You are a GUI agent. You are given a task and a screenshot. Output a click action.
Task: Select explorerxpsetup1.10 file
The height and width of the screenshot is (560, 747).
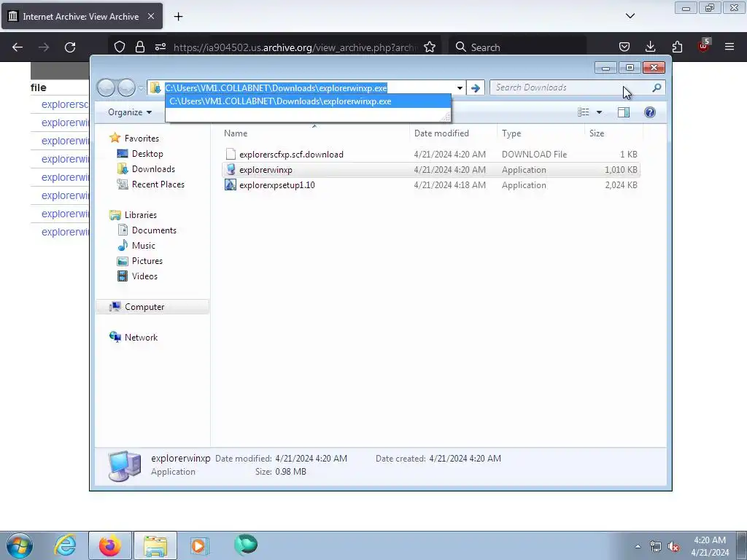click(431, 184)
